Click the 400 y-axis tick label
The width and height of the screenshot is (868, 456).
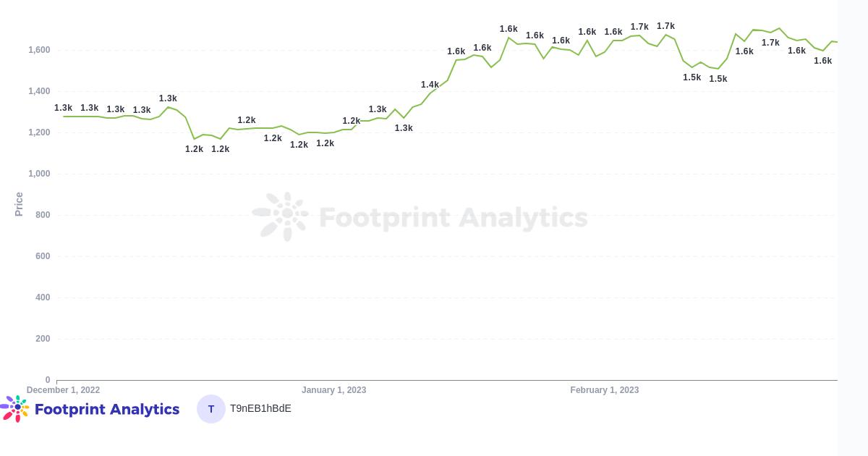(x=43, y=297)
